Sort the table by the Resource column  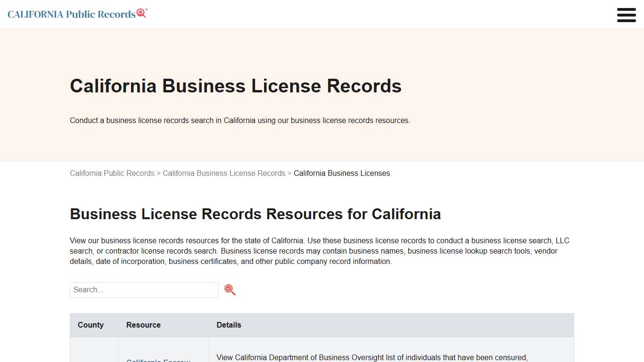(x=143, y=325)
